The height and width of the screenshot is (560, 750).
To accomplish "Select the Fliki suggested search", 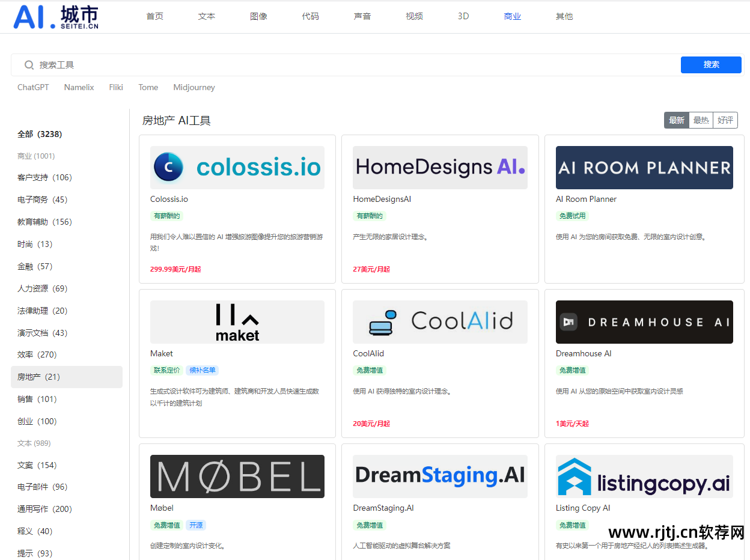I will coord(116,87).
